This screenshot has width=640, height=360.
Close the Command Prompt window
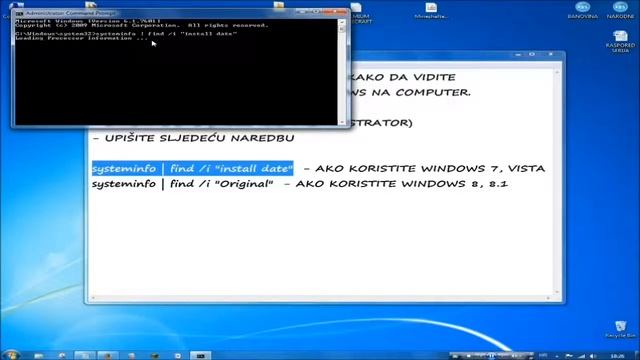336,12
